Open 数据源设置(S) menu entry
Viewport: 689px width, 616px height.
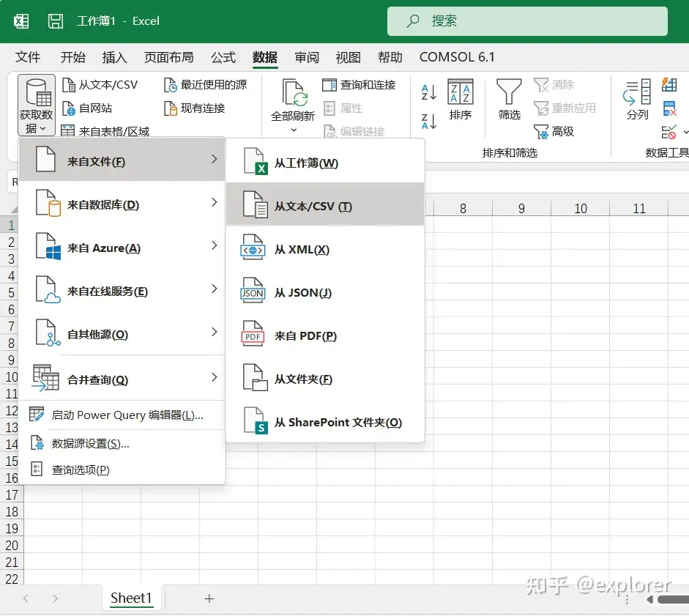pos(122,444)
